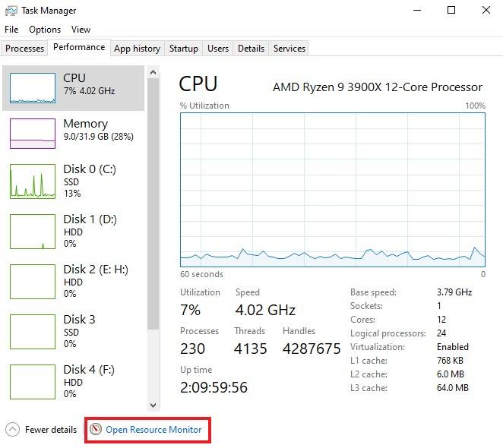Image resolution: width=503 pixels, height=448 pixels.
Task: Click the Open Resource Monitor link
Action: [x=153, y=430]
